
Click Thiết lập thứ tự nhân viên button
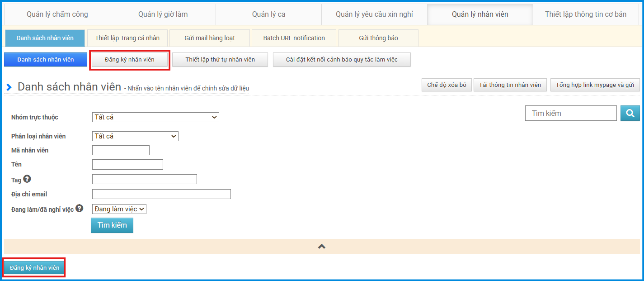tap(220, 60)
